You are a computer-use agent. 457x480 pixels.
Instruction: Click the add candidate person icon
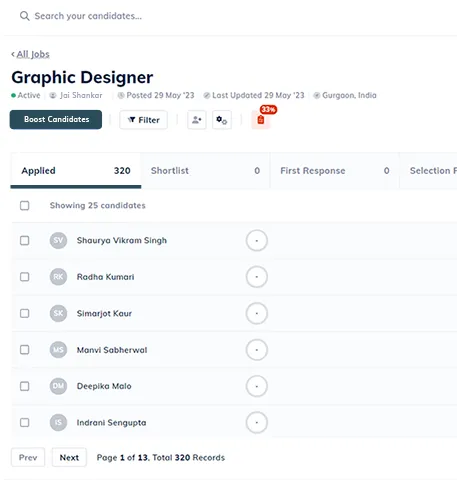tap(197, 120)
